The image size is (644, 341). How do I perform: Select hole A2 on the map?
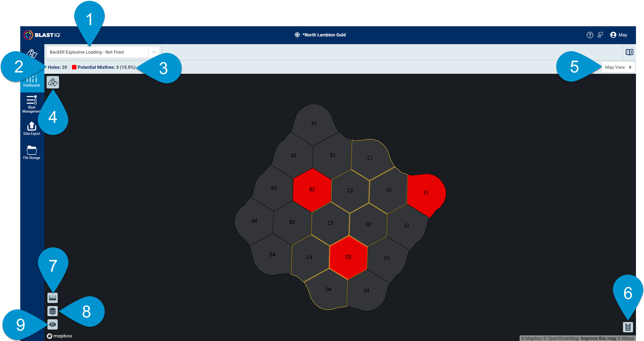(293, 156)
